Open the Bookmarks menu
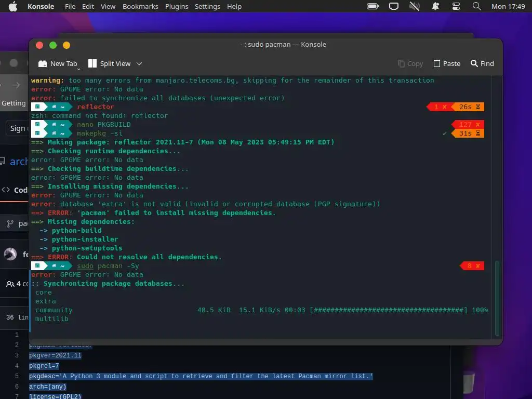This screenshot has height=399, width=532. point(140,6)
